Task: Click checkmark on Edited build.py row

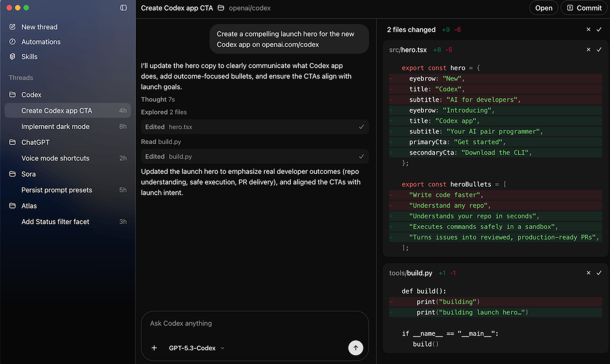Action: [x=361, y=157]
